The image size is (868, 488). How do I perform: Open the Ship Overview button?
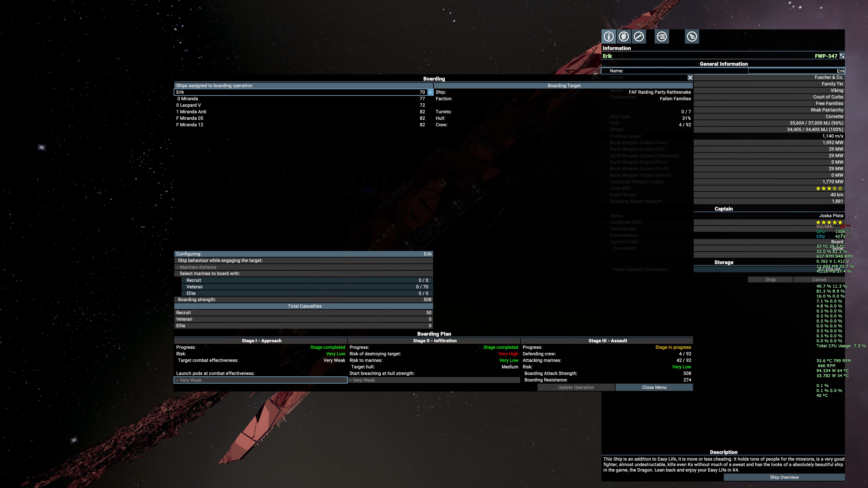click(784, 477)
